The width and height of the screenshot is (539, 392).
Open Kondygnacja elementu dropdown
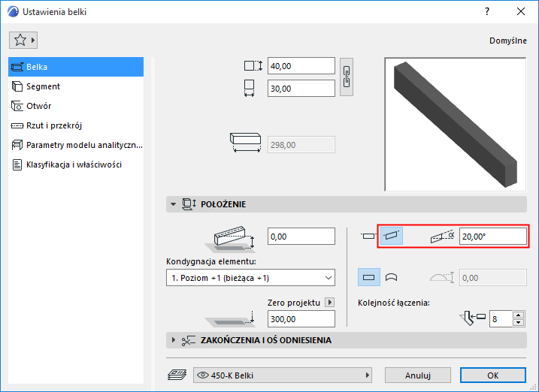pos(250,278)
